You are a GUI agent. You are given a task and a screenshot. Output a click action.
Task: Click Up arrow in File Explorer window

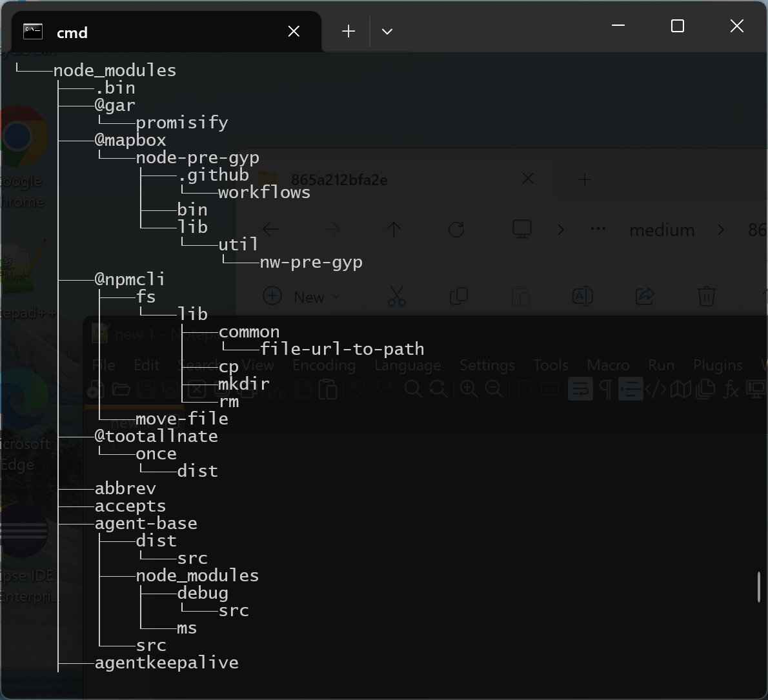(394, 229)
